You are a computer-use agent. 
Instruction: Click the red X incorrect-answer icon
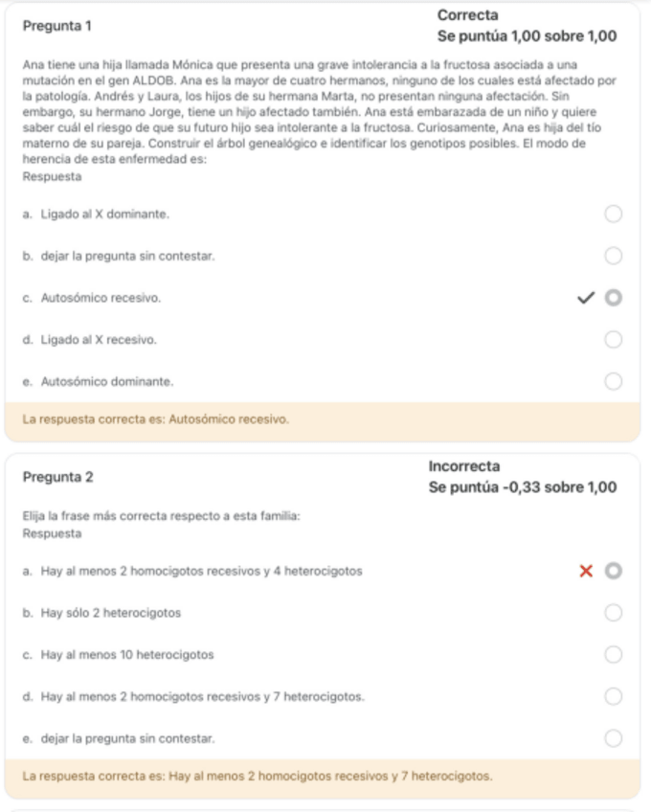point(587,572)
